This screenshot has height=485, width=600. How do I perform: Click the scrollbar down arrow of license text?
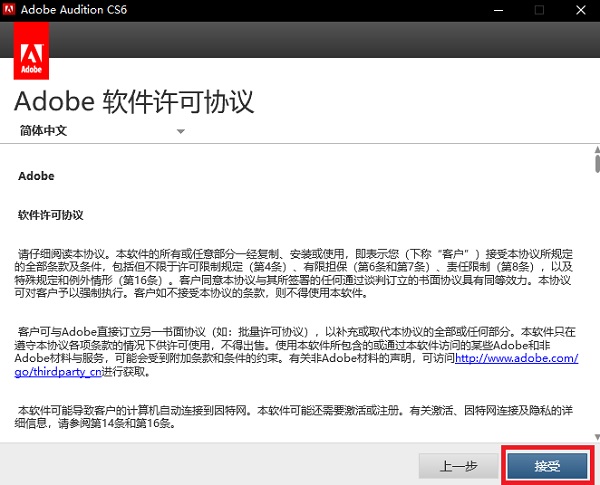(595, 436)
